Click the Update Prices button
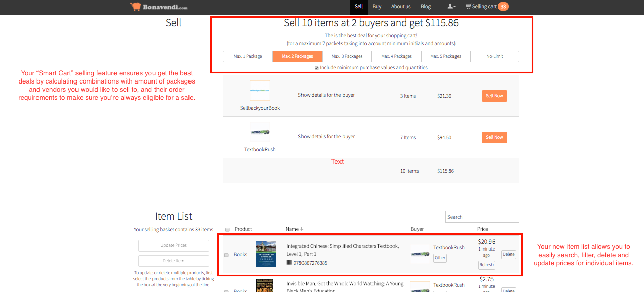The height and width of the screenshot is (292, 644). click(174, 245)
